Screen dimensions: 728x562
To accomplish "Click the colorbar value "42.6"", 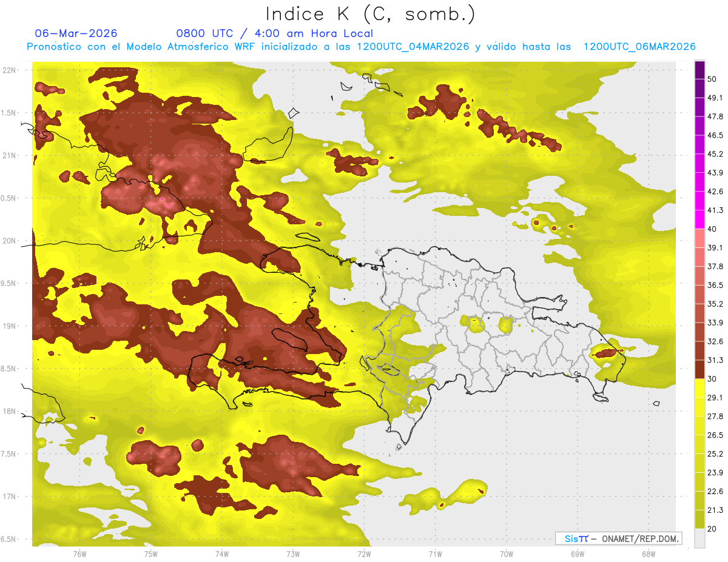I will point(715,192).
